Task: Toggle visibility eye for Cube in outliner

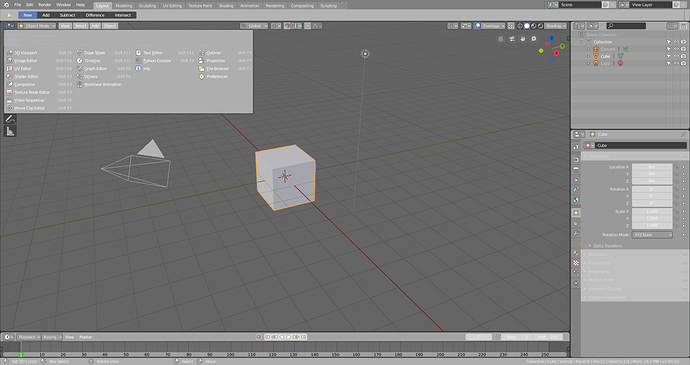Action: tap(676, 56)
